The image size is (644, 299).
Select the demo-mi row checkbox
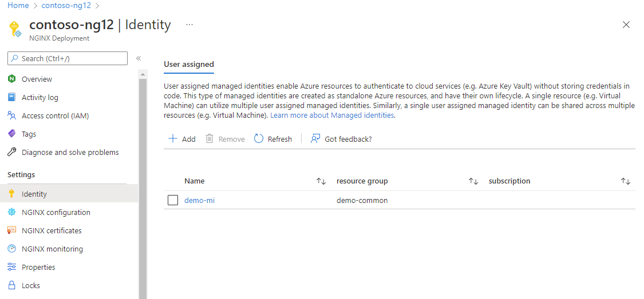pyautogui.click(x=173, y=200)
